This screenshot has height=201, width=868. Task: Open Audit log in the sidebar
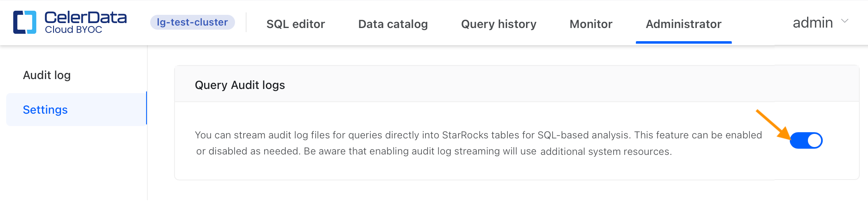[x=47, y=75]
